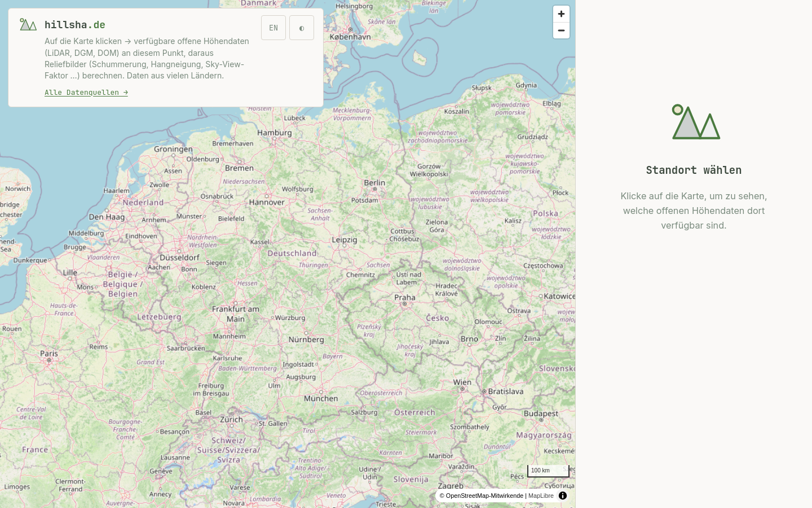The image size is (812, 508).
Task: Click Bremen on the map
Action: (239, 168)
